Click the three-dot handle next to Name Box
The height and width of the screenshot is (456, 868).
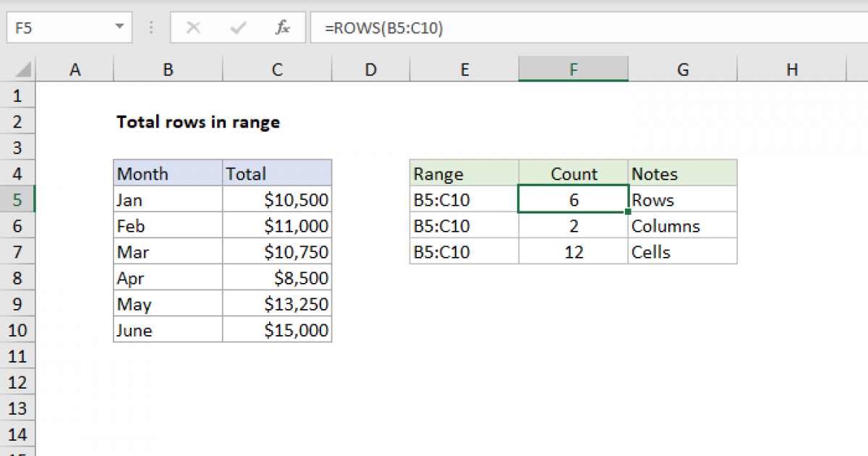click(150, 28)
